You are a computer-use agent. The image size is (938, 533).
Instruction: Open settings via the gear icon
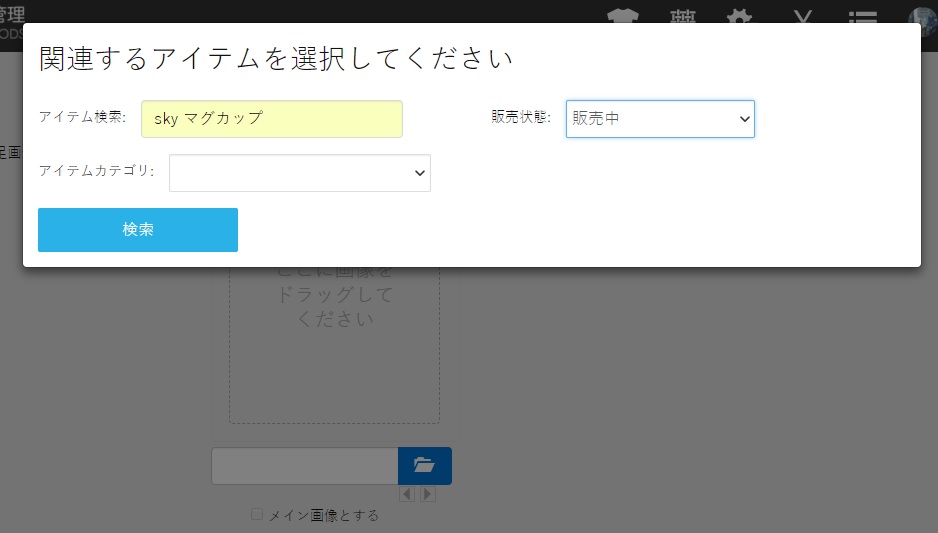(x=739, y=15)
